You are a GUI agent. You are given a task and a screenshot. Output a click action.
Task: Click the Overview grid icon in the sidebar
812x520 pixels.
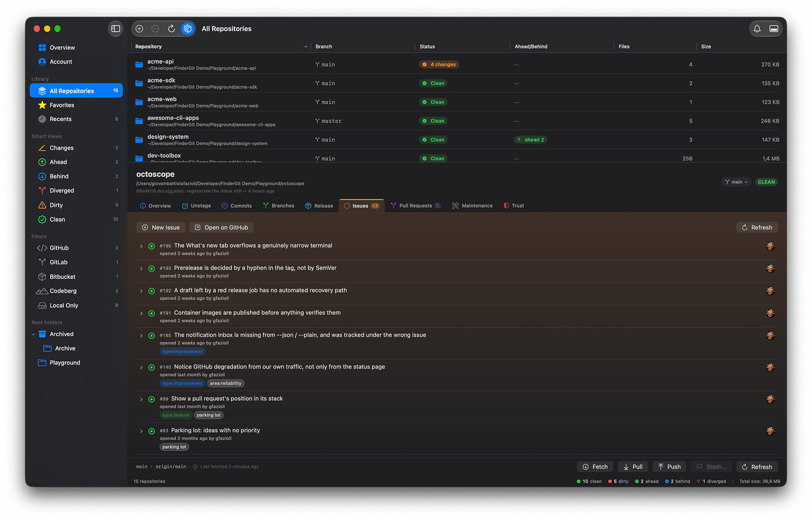[x=42, y=47]
